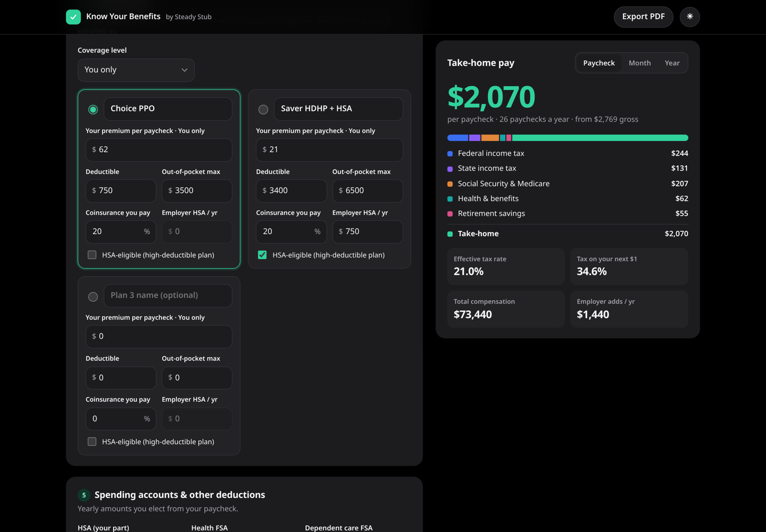Viewport: 766px width, 532px height.
Task: Click the Plan 3 name optional field
Action: pyautogui.click(x=168, y=295)
